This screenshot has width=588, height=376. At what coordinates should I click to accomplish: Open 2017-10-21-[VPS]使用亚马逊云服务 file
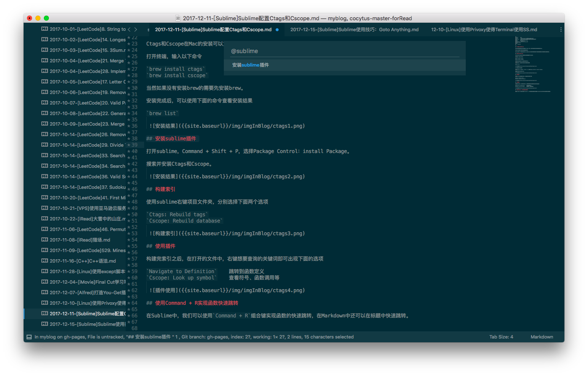click(x=88, y=208)
